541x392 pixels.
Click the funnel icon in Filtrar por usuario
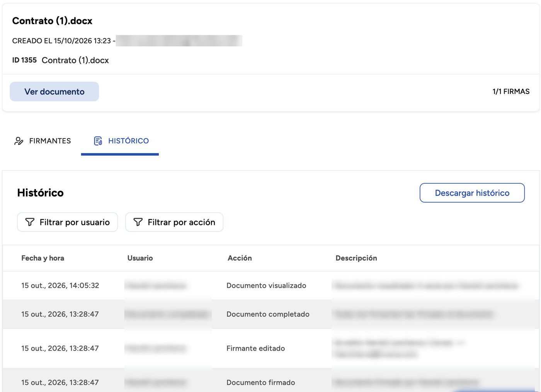point(30,222)
